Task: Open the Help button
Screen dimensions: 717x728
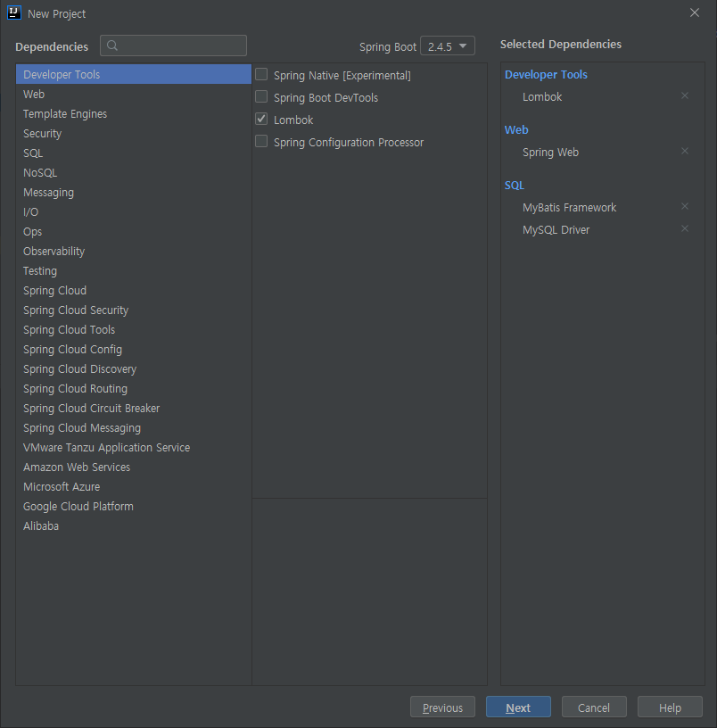Action: click(670, 707)
